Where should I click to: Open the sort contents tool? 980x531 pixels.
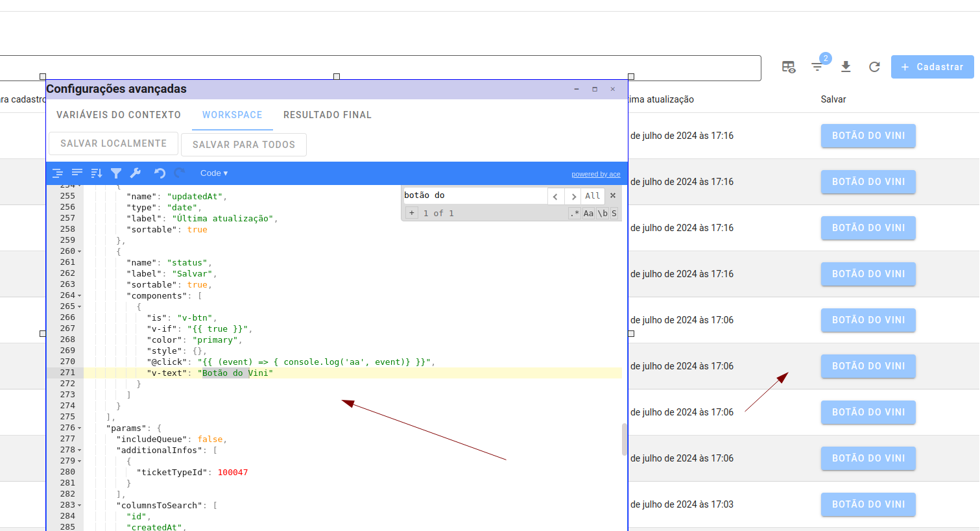97,173
